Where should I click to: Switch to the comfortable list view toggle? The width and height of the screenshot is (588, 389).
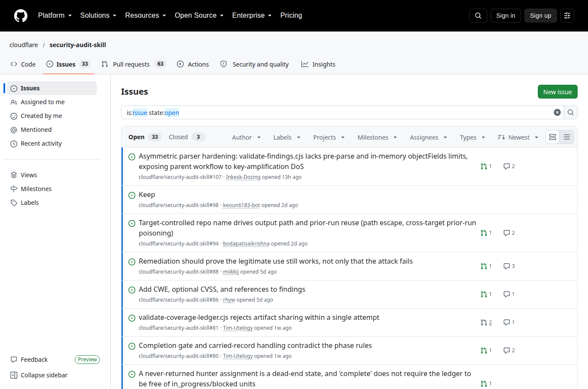[x=553, y=137]
